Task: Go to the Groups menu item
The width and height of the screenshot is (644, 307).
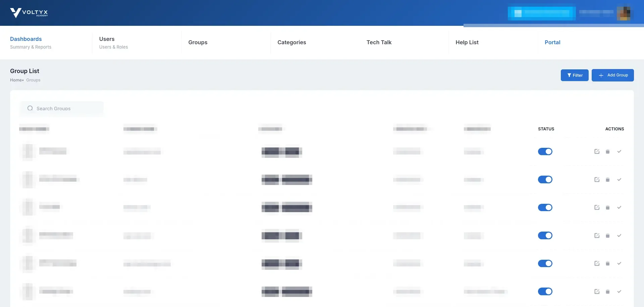Action: pyautogui.click(x=198, y=42)
